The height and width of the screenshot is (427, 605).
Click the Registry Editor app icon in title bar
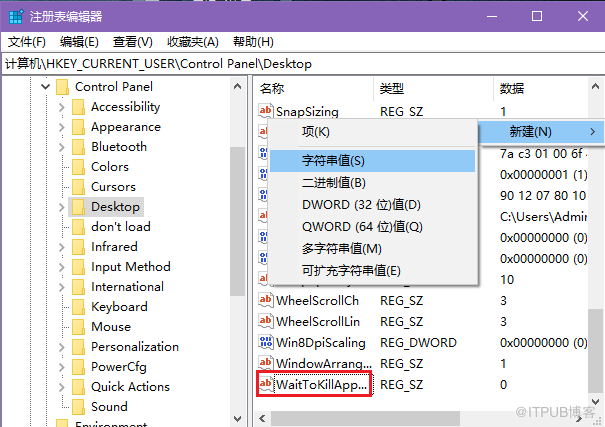(16, 17)
